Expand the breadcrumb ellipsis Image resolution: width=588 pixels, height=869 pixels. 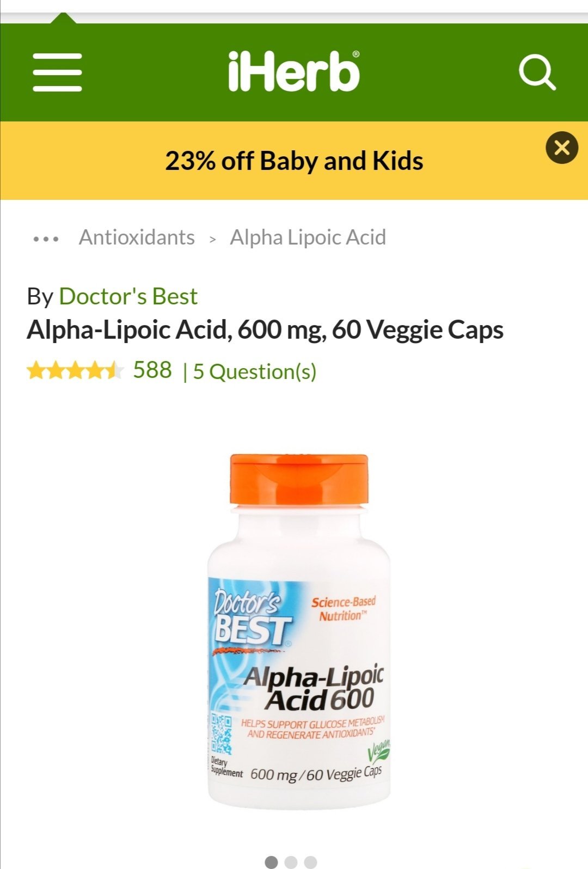(x=46, y=238)
